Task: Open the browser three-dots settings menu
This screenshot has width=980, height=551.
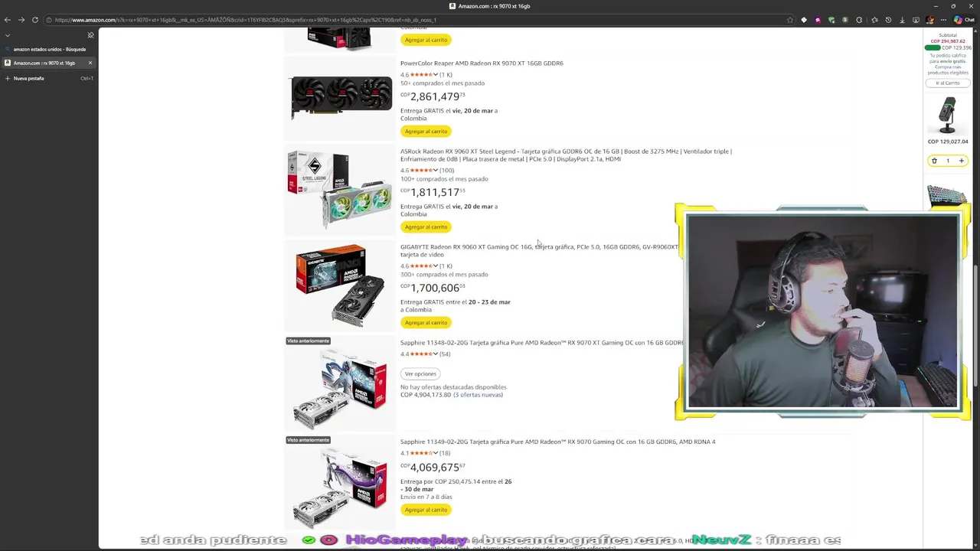Action: (943, 20)
